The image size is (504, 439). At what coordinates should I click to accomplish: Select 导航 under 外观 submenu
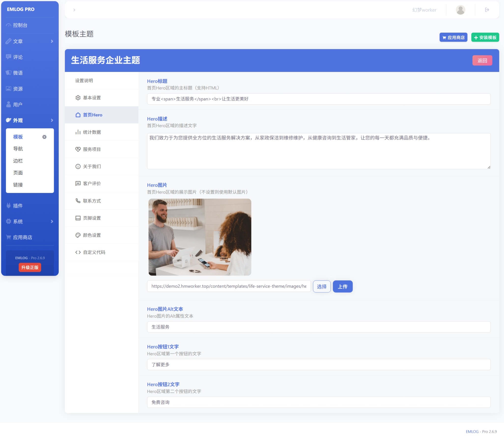18,149
